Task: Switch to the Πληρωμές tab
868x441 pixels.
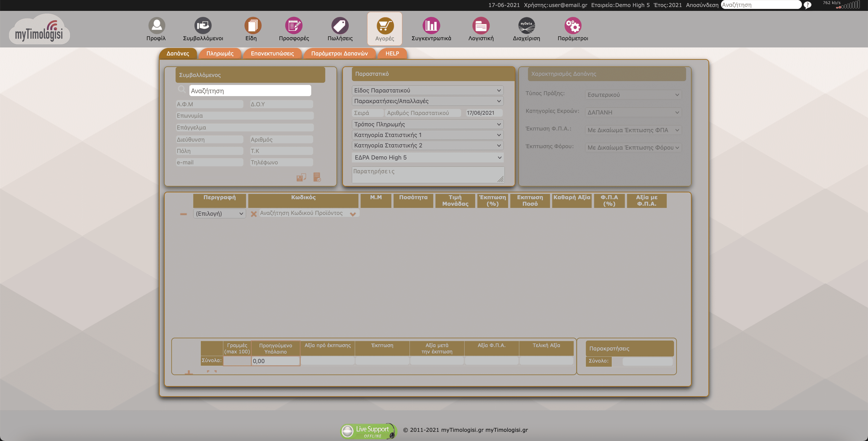Action: pos(220,53)
